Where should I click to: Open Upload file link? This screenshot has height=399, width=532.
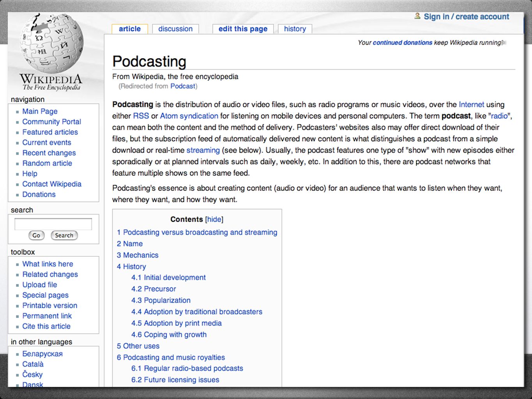(x=39, y=285)
